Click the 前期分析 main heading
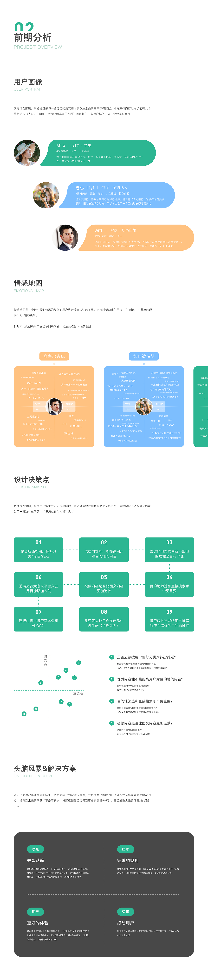Screen dimensions: 208x980 pyautogui.click(x=33, y=37)
